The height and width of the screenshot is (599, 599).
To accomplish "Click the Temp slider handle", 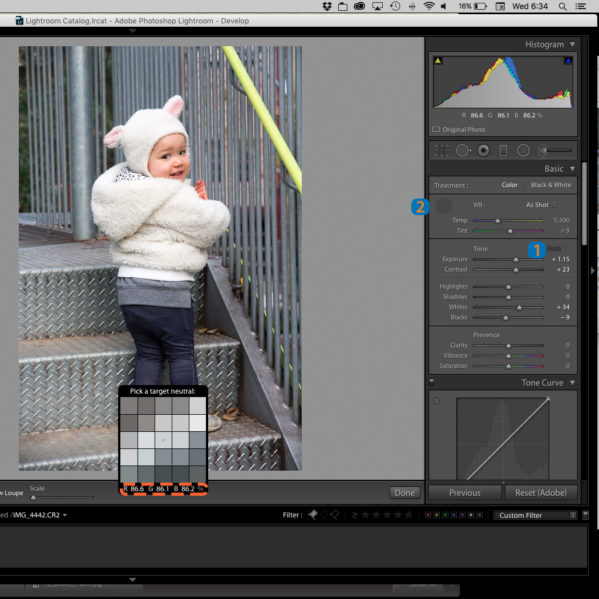I will click(498, 221).
